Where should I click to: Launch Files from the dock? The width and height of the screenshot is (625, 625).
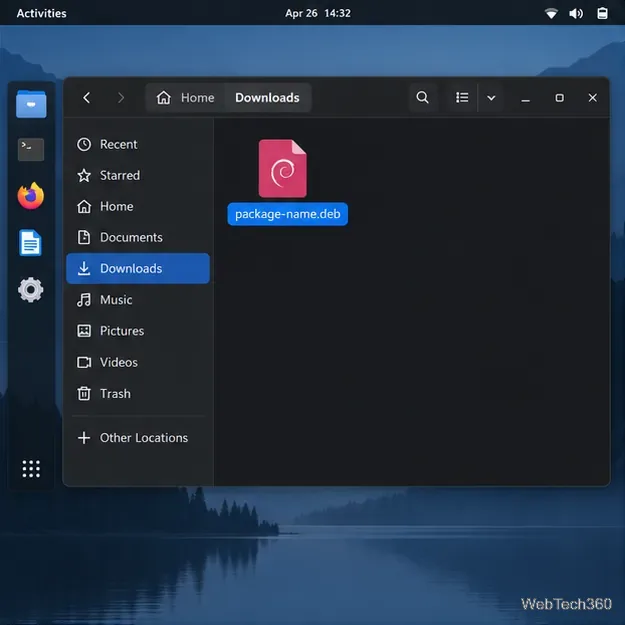[31, 104]
